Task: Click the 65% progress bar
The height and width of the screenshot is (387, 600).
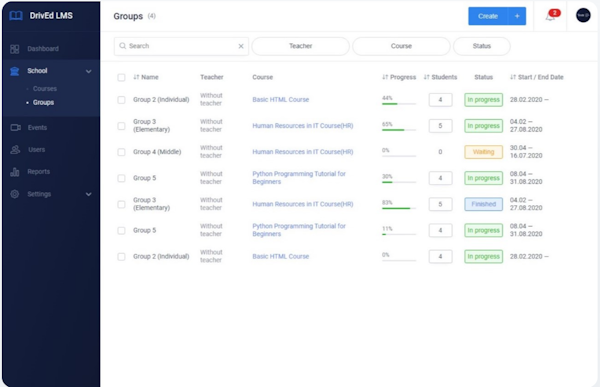Action: [399, 130]
